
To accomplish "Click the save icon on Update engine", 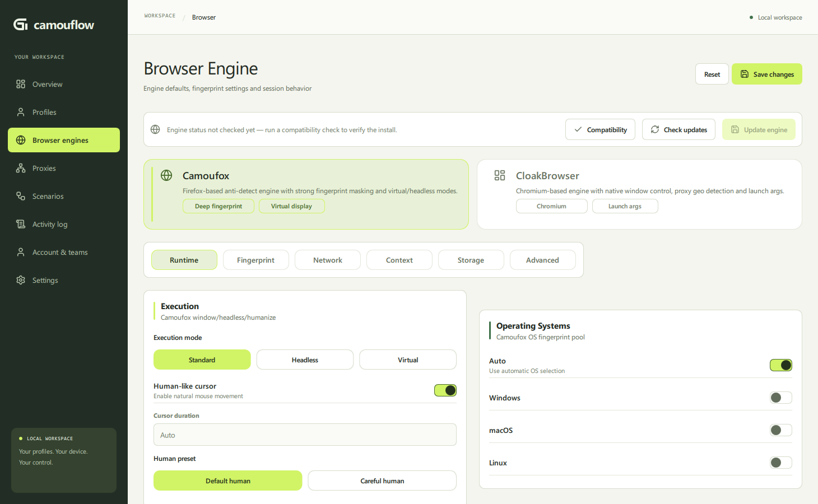I will coord(735,129).
